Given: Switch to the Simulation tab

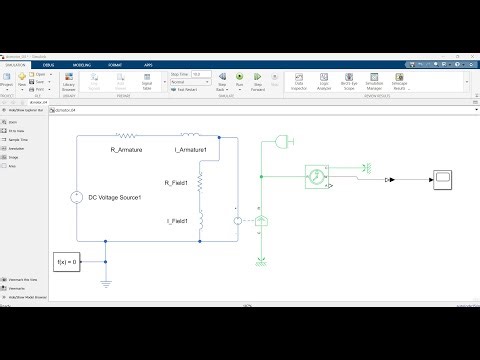Looking at the screenshot, I should pos(15,65).
